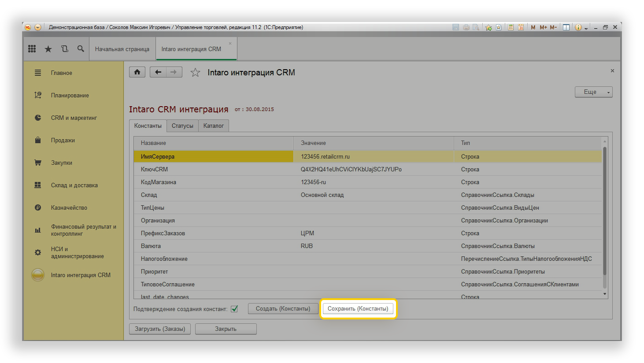Image resolution: width=644 pixels, height=363 pixels.
Task: Click the M- memory button
Action: (x=553, y=27)
